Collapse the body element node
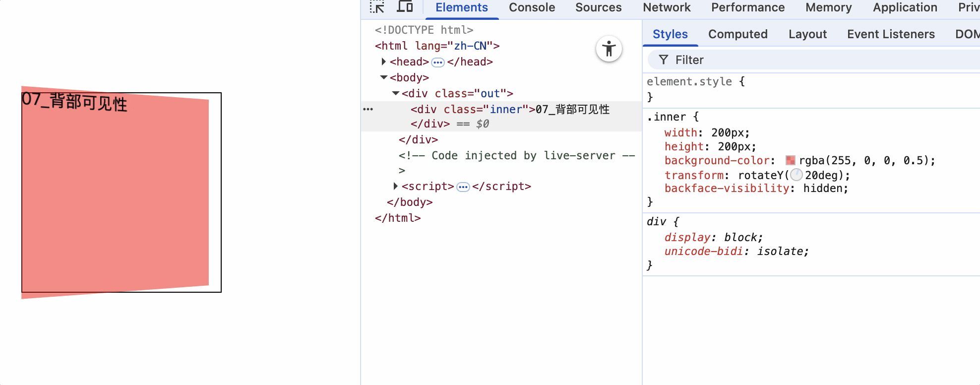This screenshot has height=385, width=980. click(383, 77)
